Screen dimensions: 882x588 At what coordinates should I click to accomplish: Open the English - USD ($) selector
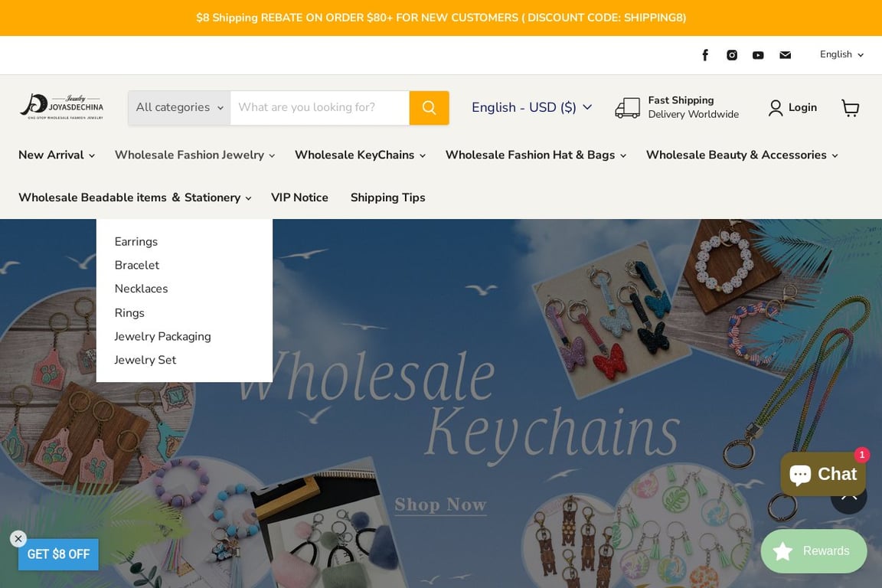point(531,107)
